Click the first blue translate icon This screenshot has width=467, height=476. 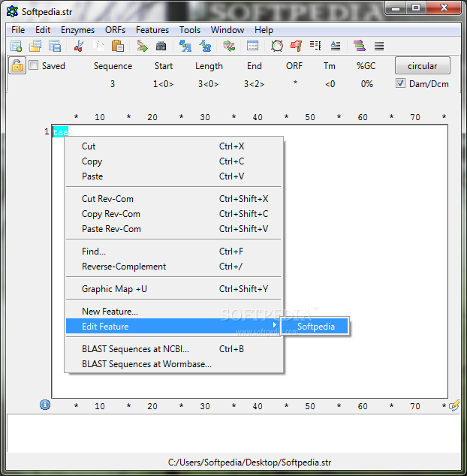pyautogui.click(x=185, y=46)
